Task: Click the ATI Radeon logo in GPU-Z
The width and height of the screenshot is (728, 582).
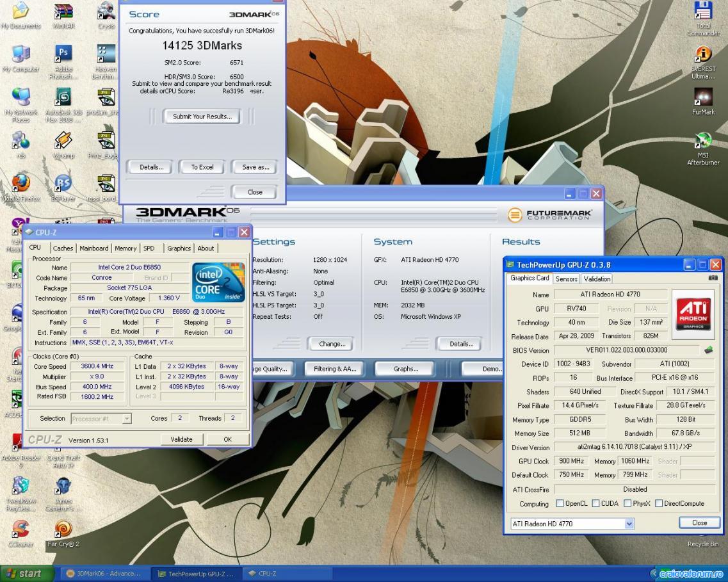Action: 693,314
